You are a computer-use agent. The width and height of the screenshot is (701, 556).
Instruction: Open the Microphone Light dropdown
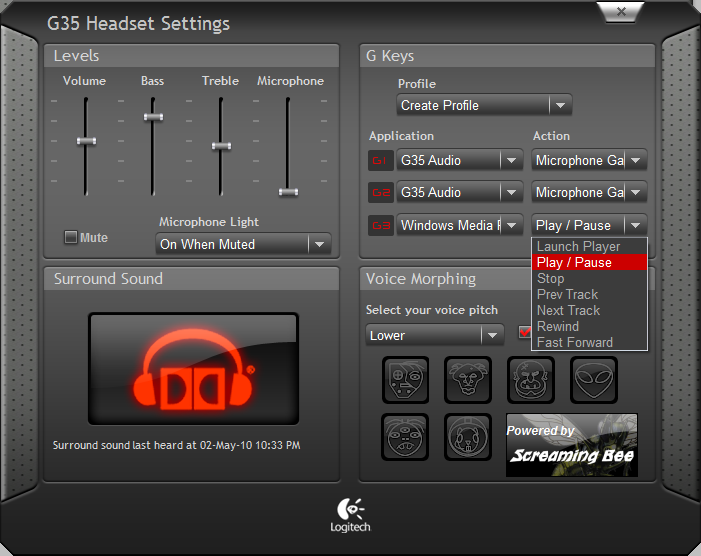243,244
